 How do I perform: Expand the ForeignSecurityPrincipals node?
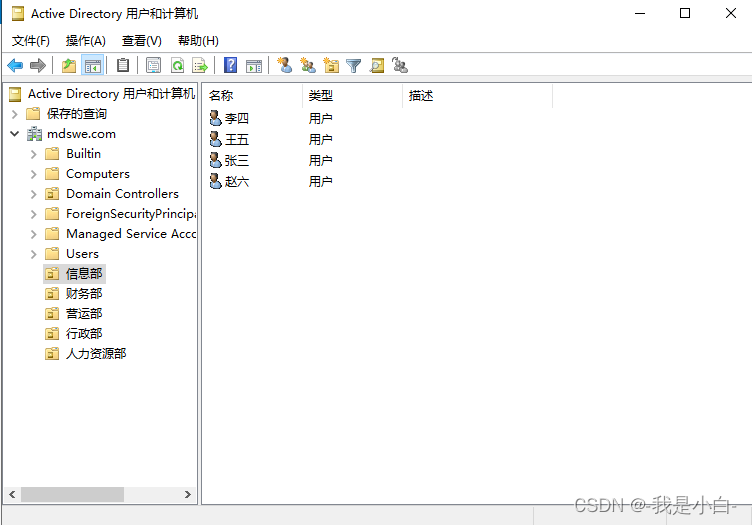pyautogui.click(x=34, y=214)
